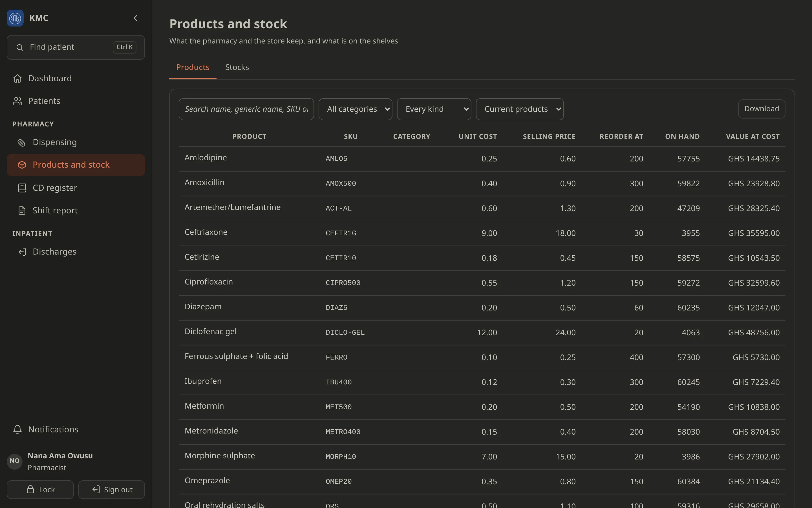Click the GHS 48756.00 value cell
Viewport: 812px width, 508px height.
pos(754,333)
